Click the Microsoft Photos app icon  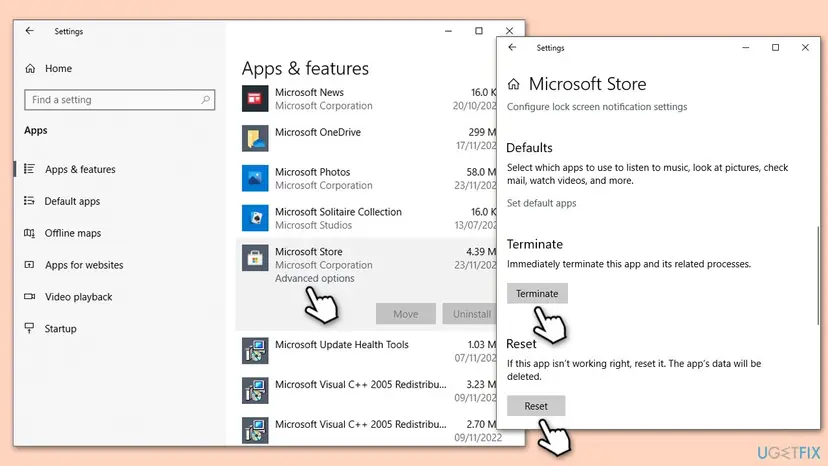pyautogui.click(x=255, y=178)
